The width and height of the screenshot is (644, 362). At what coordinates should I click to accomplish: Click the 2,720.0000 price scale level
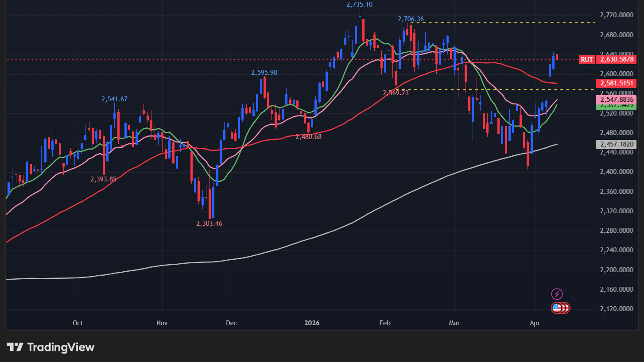[617, 15]
